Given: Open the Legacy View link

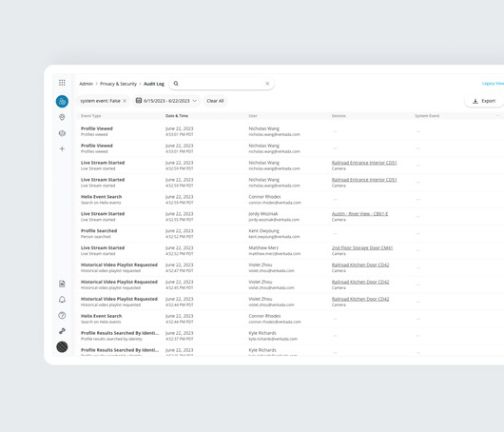Looking at the screenshot, I should [x=493, y=84].
